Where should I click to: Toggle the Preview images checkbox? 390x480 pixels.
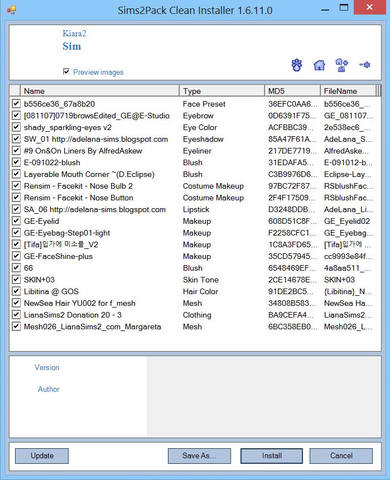point(66,71)
